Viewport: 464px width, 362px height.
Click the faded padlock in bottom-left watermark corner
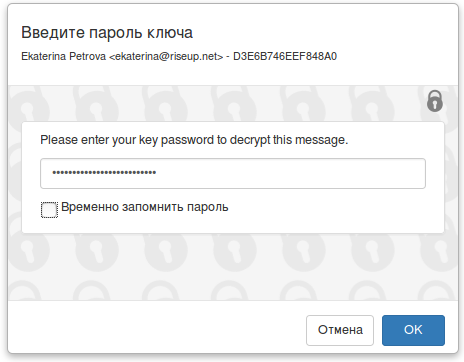pos(24,291)
